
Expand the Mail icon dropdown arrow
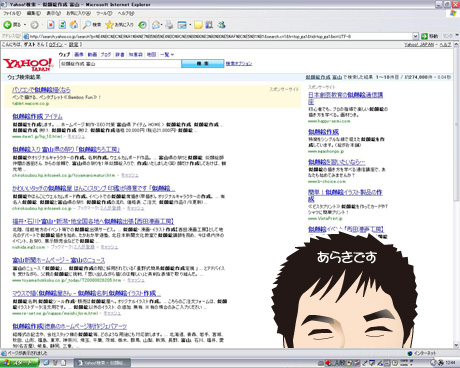(162, 25)
